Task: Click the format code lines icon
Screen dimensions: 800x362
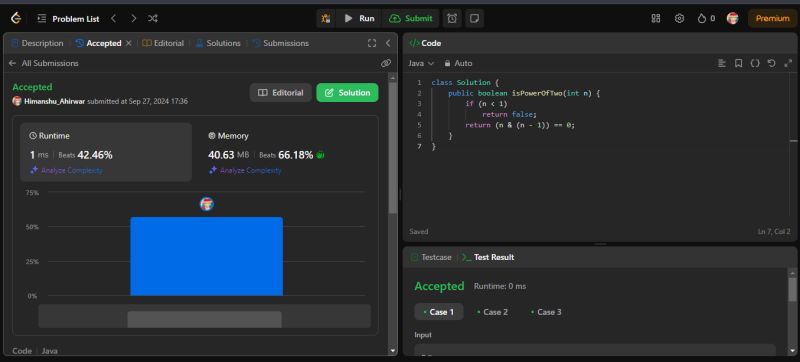Action: [721, 63]
